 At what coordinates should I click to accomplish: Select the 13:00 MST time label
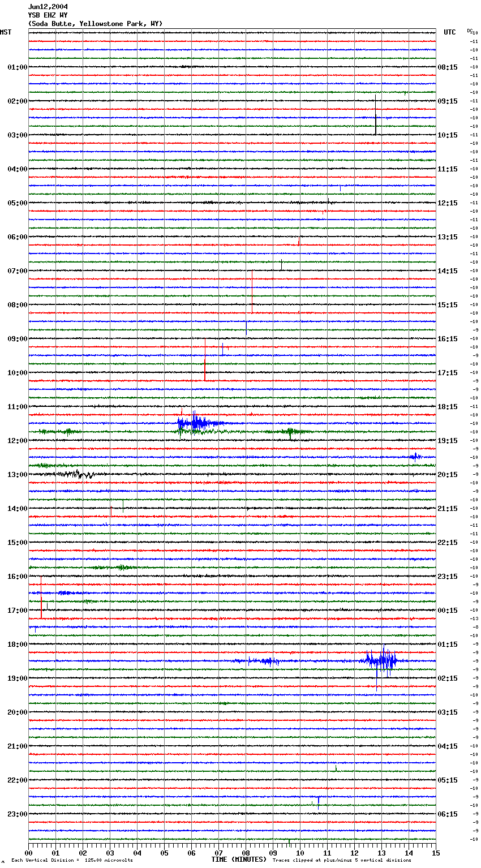(x=18, y=475)
